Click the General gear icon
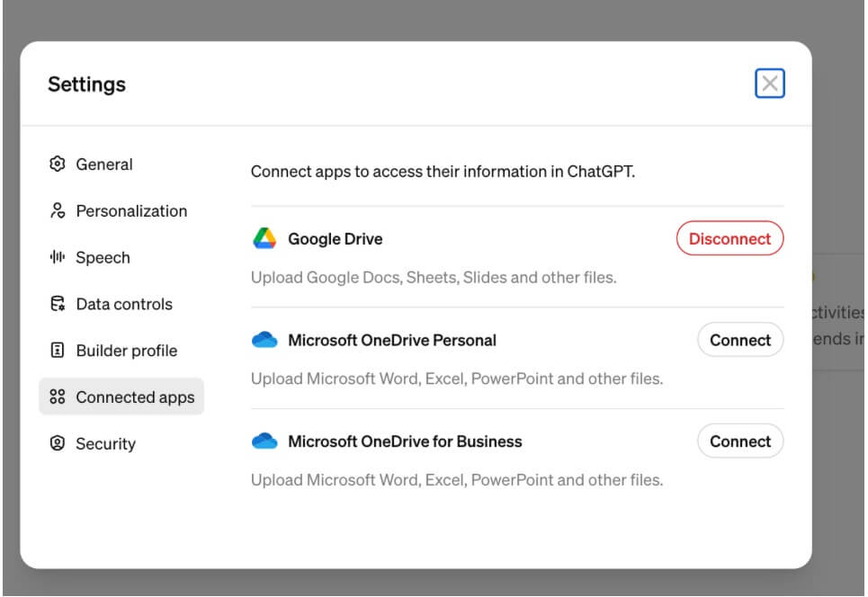Viewport: 868px width, 597px height. tap(57, 164)
